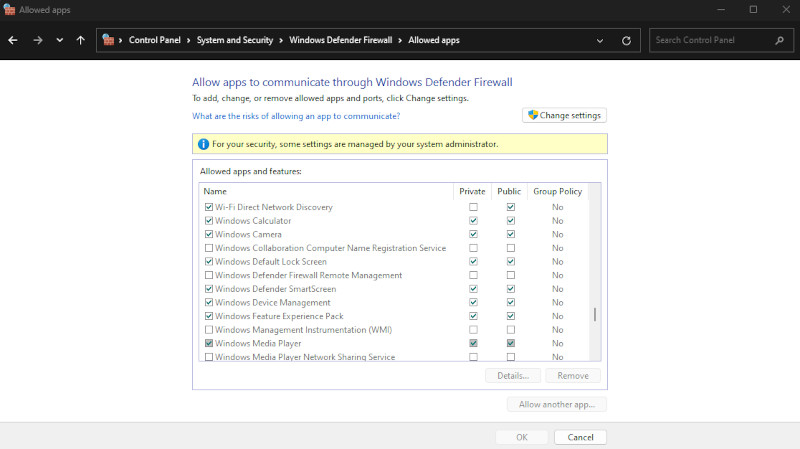Expand chevron after Control Panel breadcrumb
This screenshot has width=800, height=449.
188,40
